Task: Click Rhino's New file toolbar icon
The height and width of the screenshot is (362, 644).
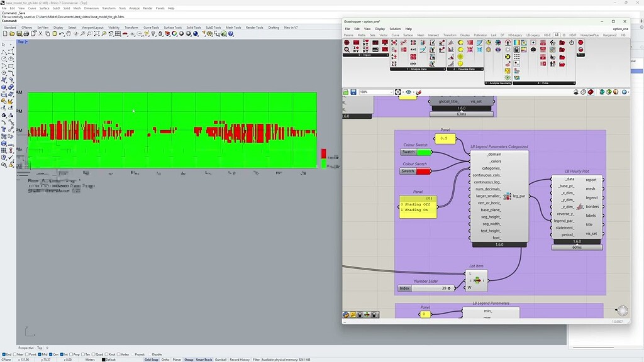Action: 5,33
